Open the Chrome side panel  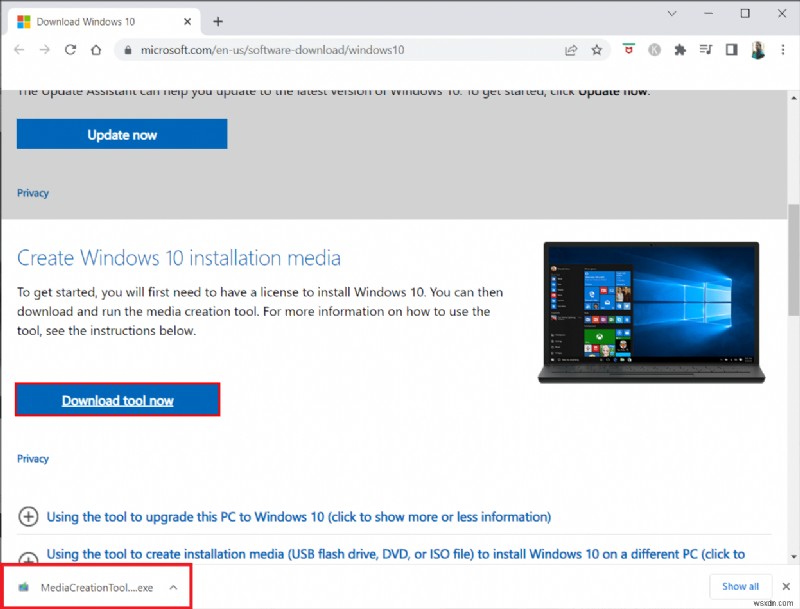[732, 49]
